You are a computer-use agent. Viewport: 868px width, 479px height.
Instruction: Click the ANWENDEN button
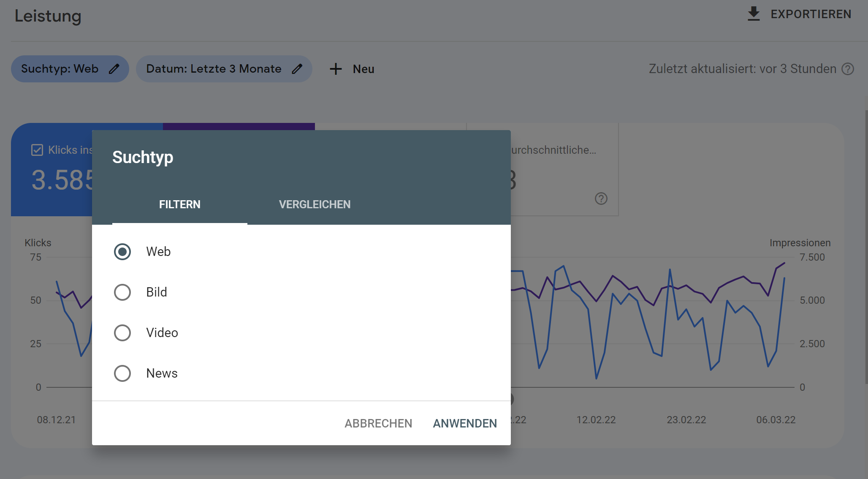(x=465, y=423)
